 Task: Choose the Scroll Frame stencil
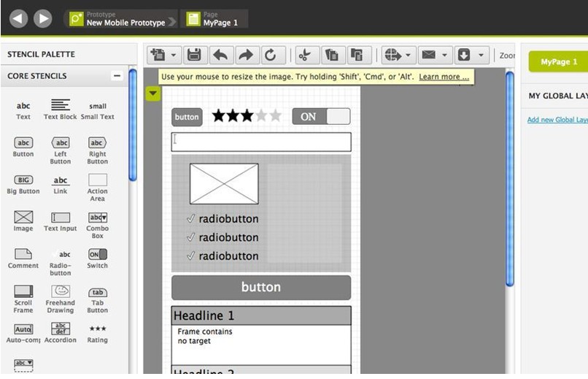point(23,295)
